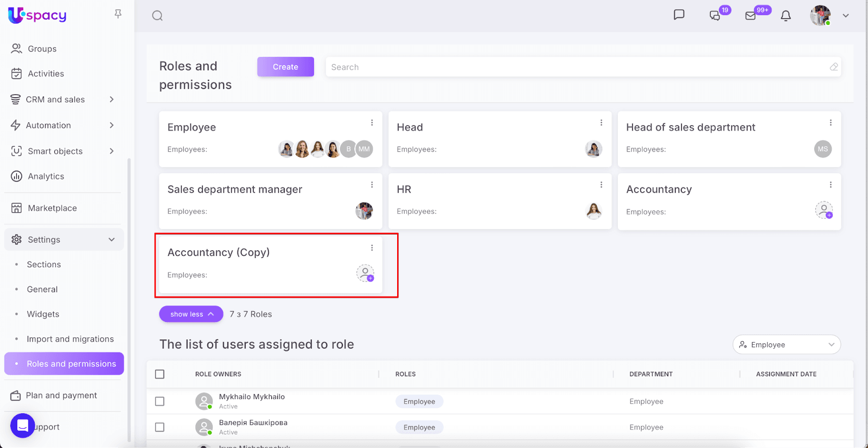Viewport: 868px width, 448px height.
Task: Click into the roles Search field
Action: [x=575, y=67]
